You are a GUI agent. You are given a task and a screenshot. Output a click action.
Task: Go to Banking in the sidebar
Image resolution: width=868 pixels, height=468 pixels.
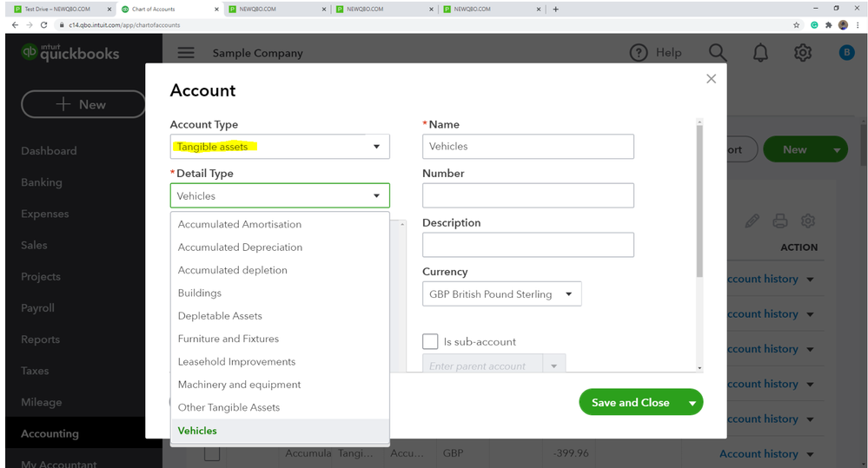(x=42, y=182)
